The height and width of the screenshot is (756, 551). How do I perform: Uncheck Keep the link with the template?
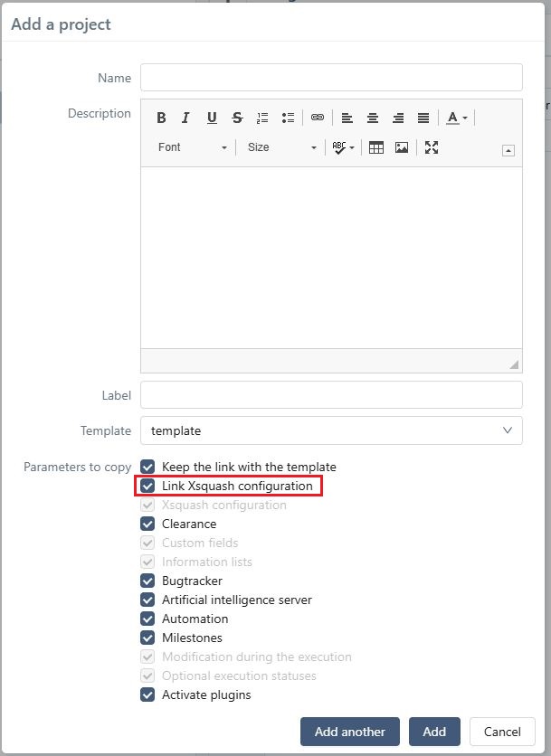click(x=147, y=467)
